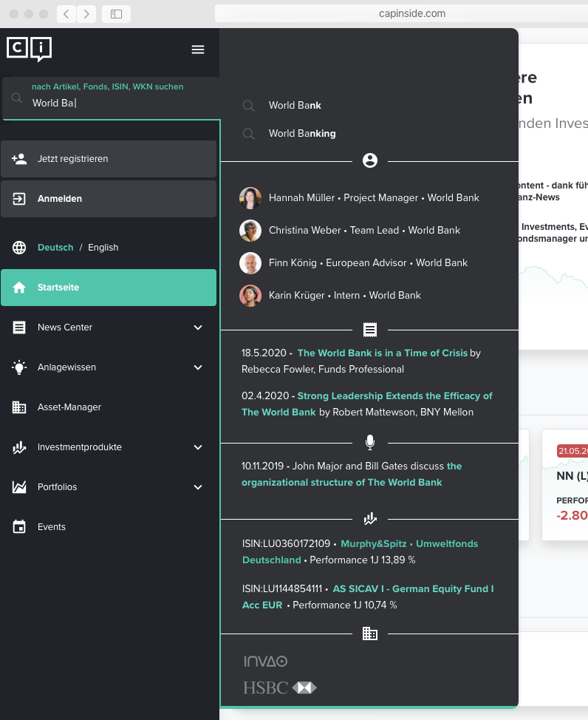Click the podcast microphone icon in results
The height and width of the screenshot is (720, 588).
pos(370,442)
